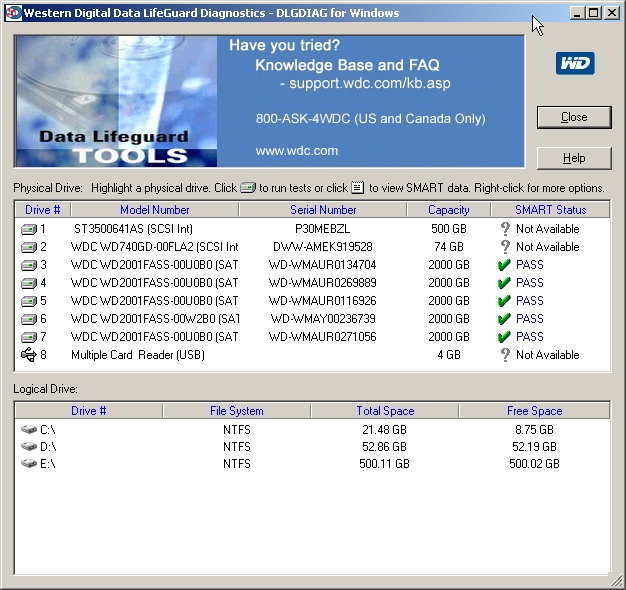Click serial number P30MEBZL
Viewport: 626px width, 590px height.
point(323,229)
